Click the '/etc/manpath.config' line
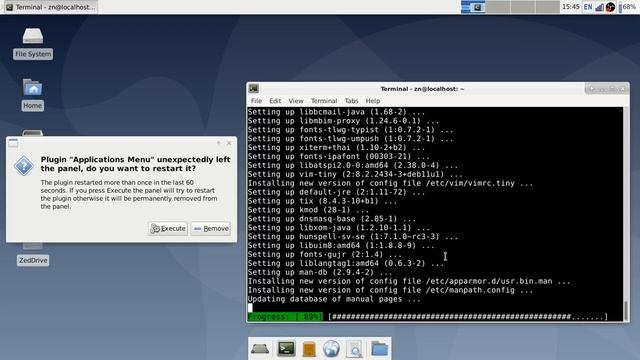 click(x=390, y=290)
